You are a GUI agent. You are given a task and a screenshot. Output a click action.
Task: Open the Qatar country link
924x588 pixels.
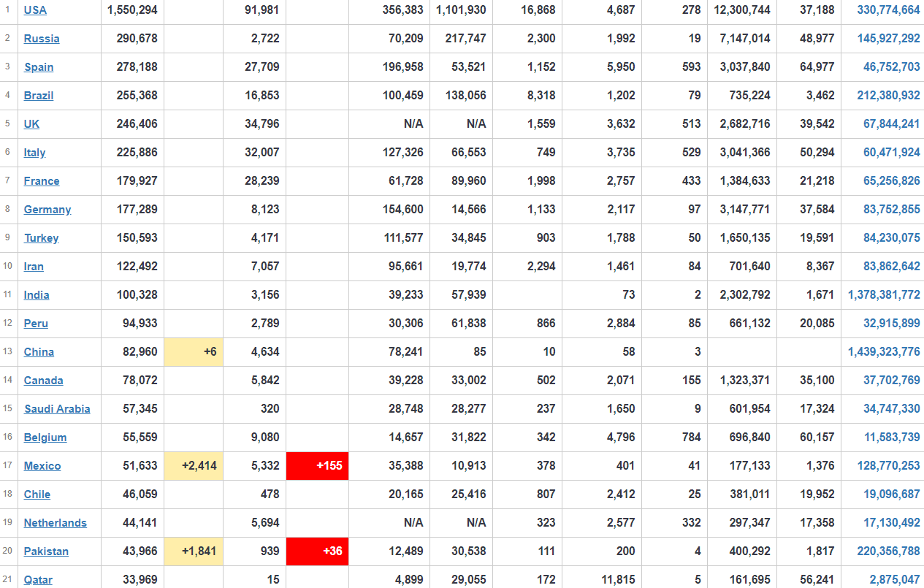[x=38, y=580]
